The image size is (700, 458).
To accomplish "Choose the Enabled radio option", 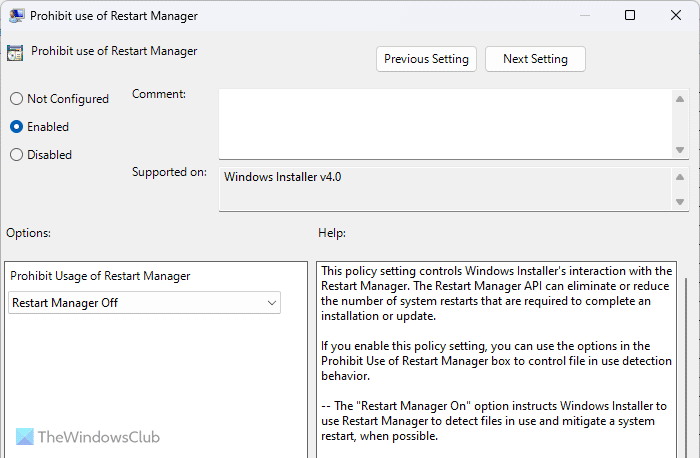I will point(16,127).
